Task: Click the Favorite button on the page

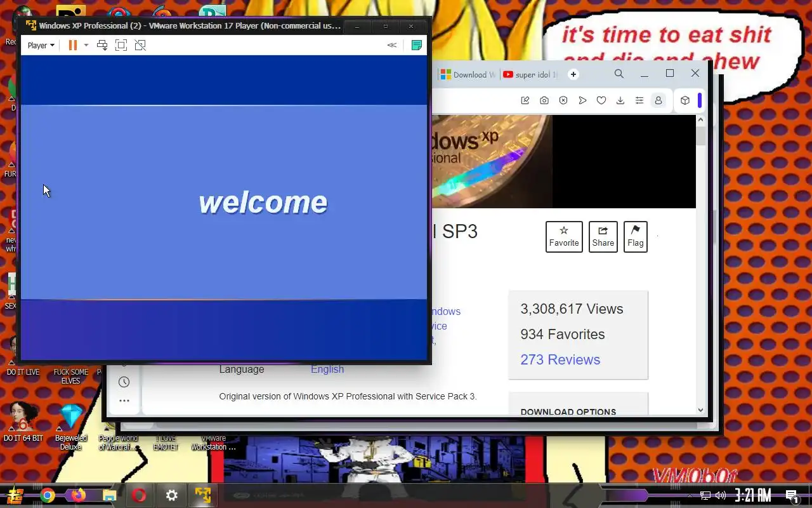Action: coord(564,236)
